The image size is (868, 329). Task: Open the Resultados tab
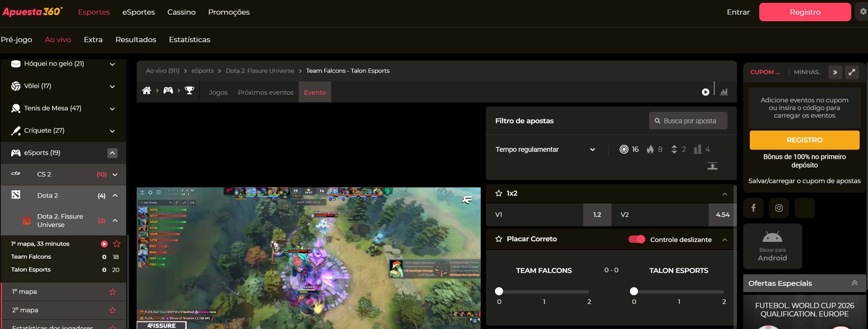[136, 40]
